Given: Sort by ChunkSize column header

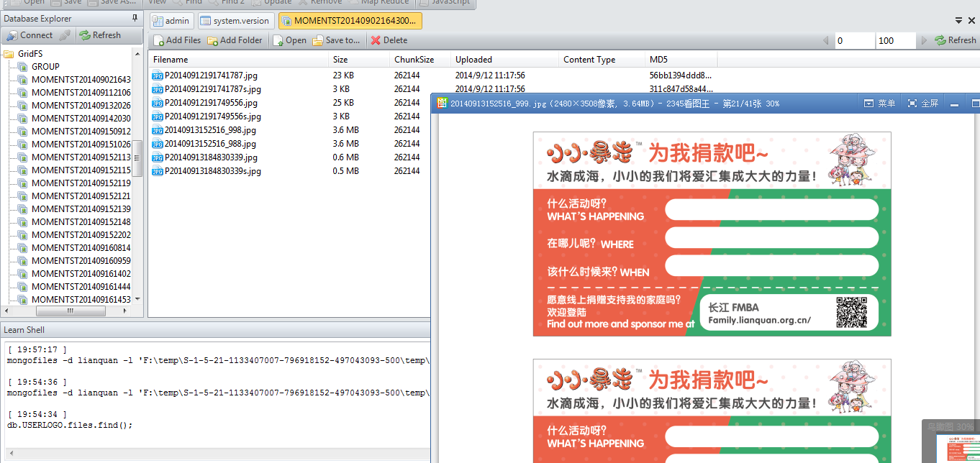Looking at the screenshot, I should point(420,60).
